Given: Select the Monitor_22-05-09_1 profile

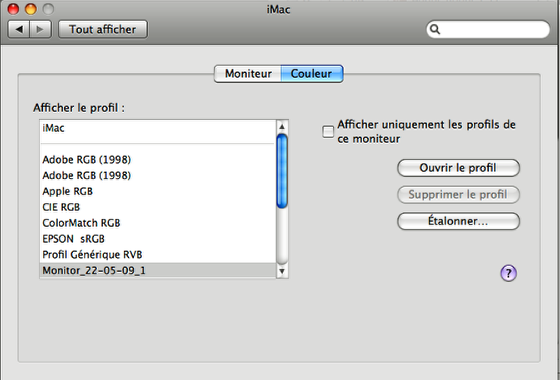Looking at the screenshot, I should pyautogui.click(x=158, y=270).
